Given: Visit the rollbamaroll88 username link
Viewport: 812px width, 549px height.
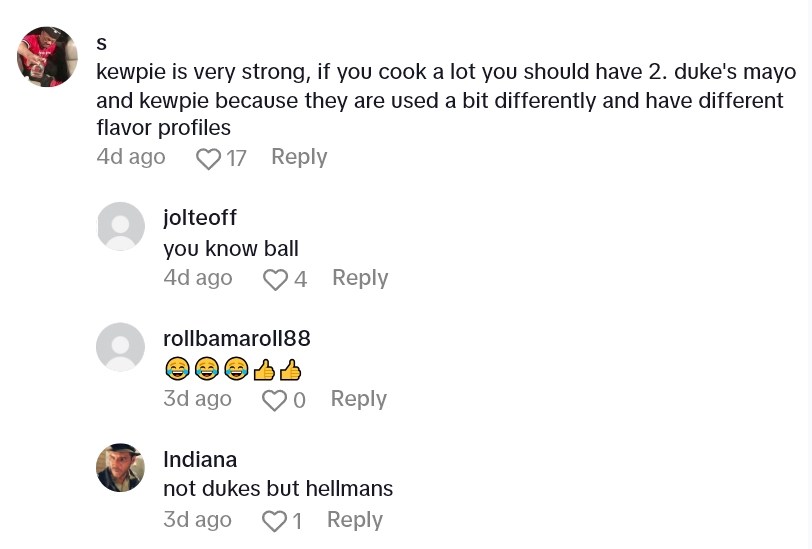Looking at the screenshot, I should (x=236, y=338).
